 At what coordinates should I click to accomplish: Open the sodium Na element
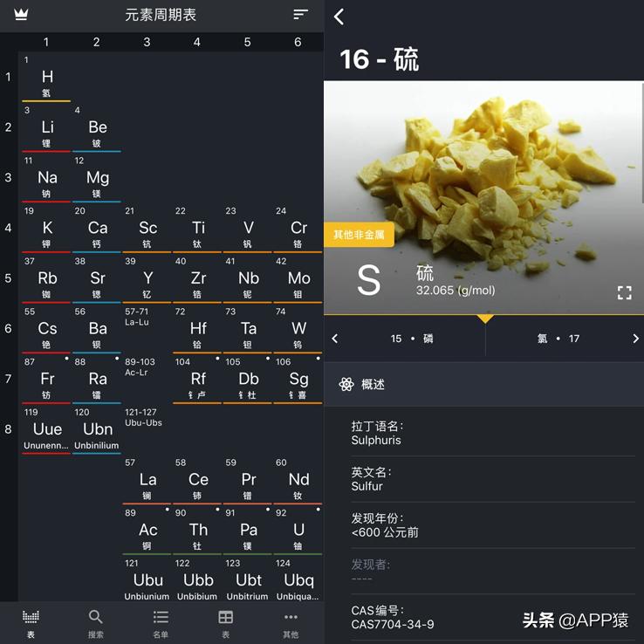(46, 178)
